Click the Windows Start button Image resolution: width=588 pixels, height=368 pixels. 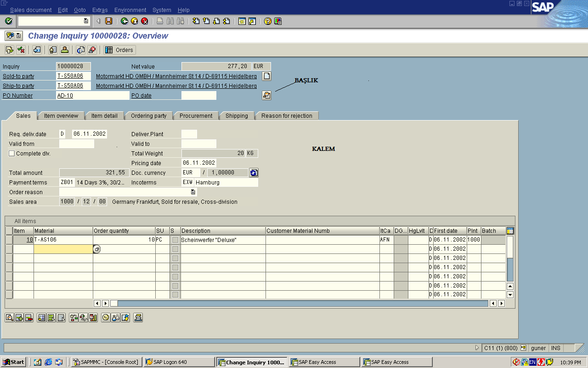[x=14, y=362]
